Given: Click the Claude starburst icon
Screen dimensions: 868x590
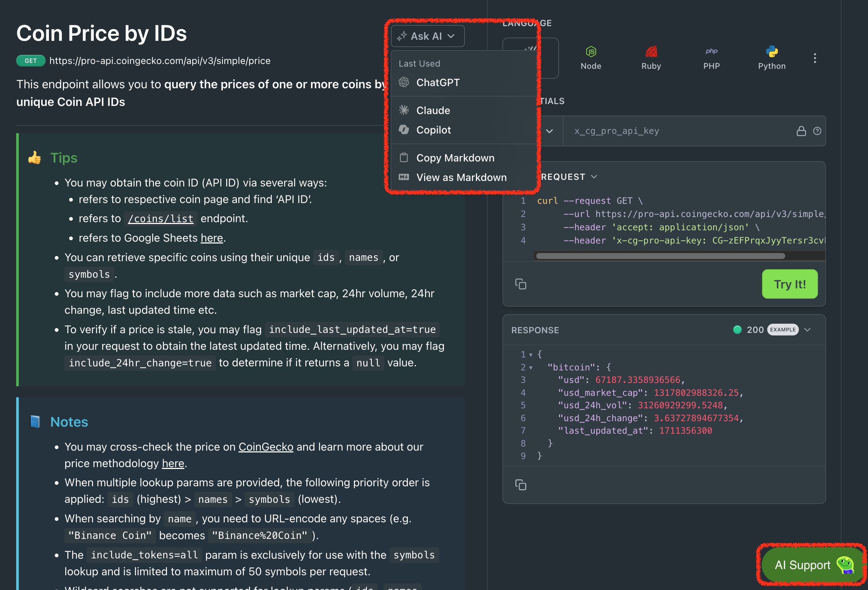Looking at the screenshot, I should 404,110.
